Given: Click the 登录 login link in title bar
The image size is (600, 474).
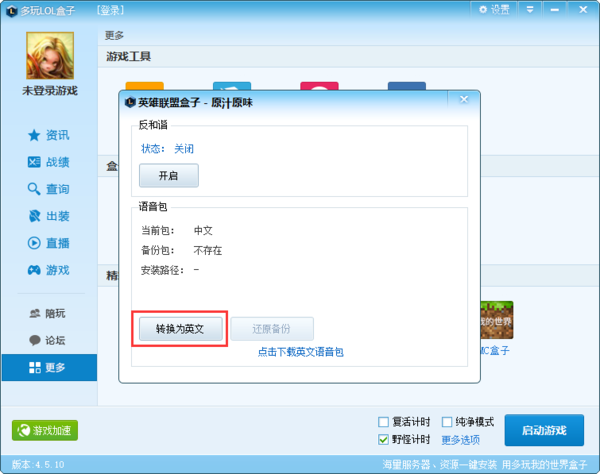Looking at the screenshot, I should 111,10.
